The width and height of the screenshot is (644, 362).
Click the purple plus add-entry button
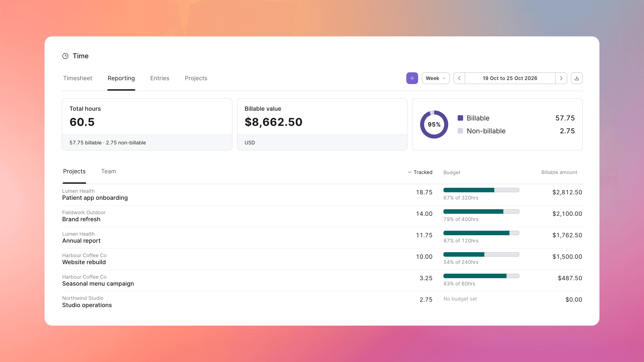point(412,78)
